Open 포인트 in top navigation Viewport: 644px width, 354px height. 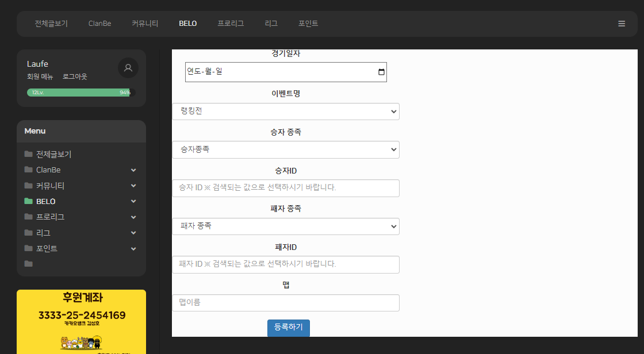pyautogui.click(x=308, y=24)
